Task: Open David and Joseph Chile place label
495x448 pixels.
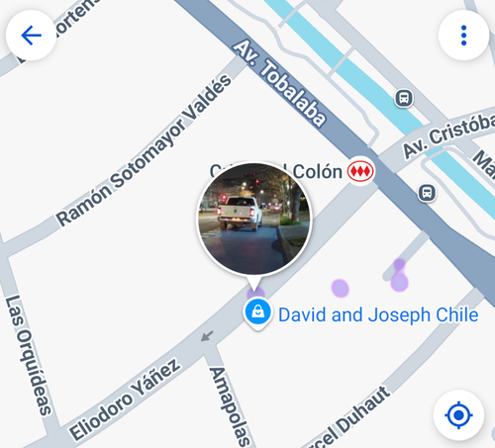Action: point(378,314)
